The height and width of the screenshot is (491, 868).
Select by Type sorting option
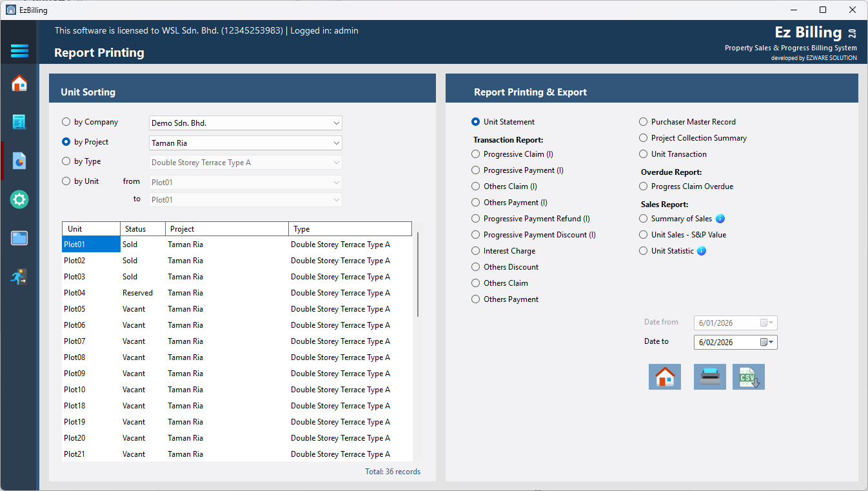(x=81, y=161)
